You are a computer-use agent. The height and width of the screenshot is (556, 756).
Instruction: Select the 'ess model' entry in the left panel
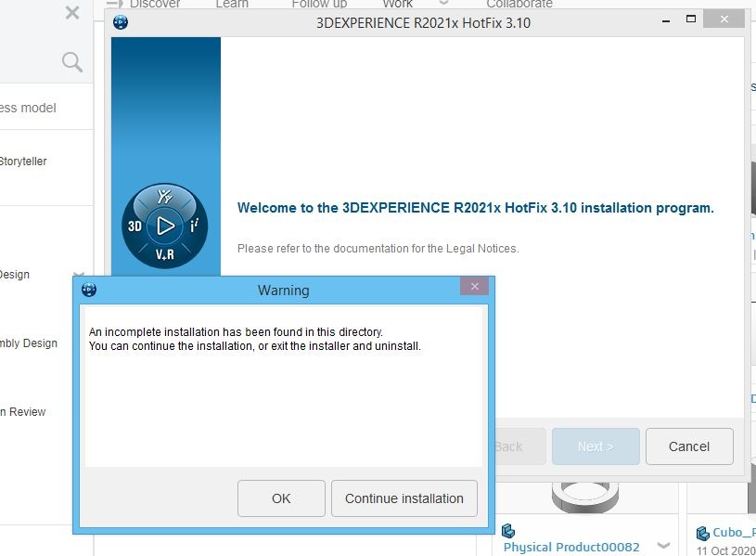(x=28, y=108)
